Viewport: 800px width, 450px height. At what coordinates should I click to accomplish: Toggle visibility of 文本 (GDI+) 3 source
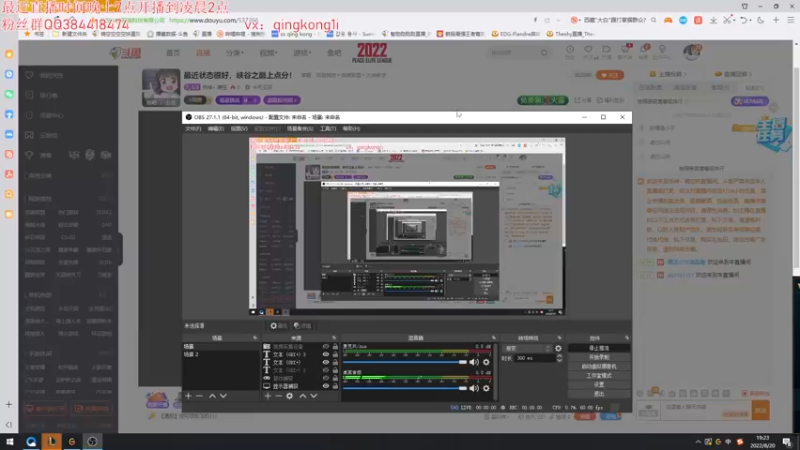pos(326,354)
